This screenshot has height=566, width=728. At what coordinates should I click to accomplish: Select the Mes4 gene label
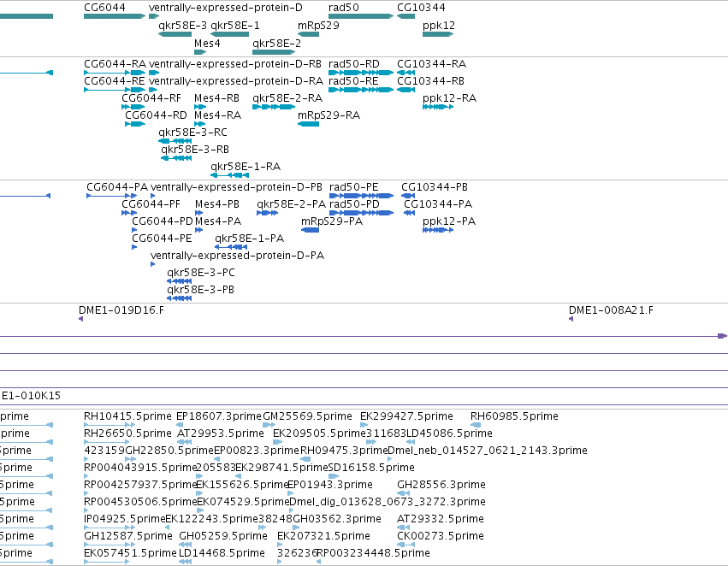[x=207, y=44]
